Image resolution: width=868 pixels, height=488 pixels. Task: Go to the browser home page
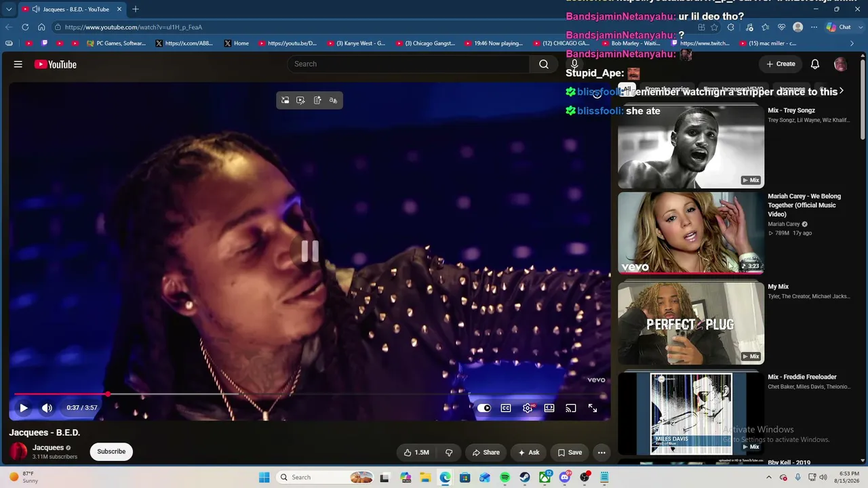tap(41, 27)
